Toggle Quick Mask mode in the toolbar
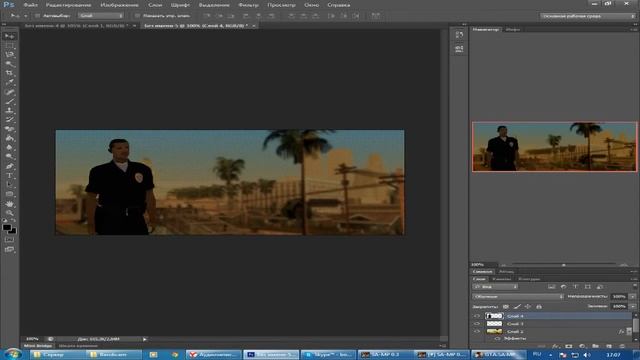 [9, 240]
